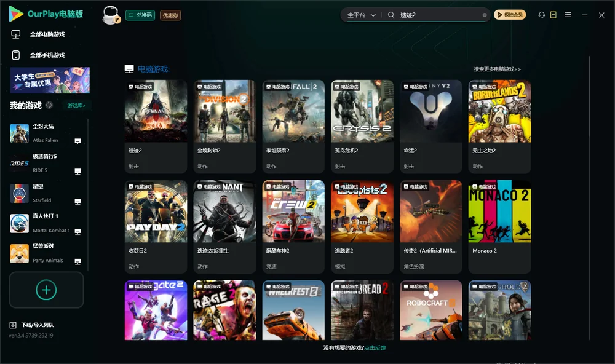This screenshot has height=364, width=615.
Task: Open the 遗迹:灰烬重生 Remnant card
Action: click(224, 226)
